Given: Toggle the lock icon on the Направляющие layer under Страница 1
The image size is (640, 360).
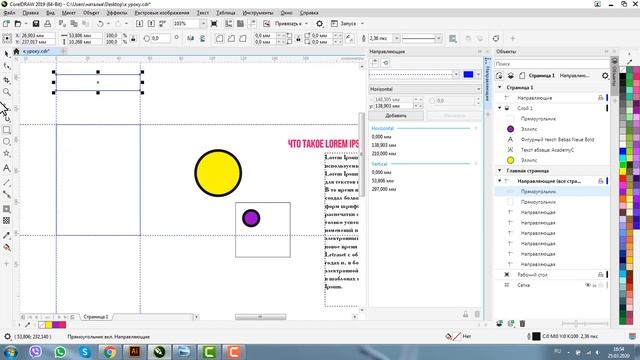Looking at the screenshot, I should [x=600, y=98].
